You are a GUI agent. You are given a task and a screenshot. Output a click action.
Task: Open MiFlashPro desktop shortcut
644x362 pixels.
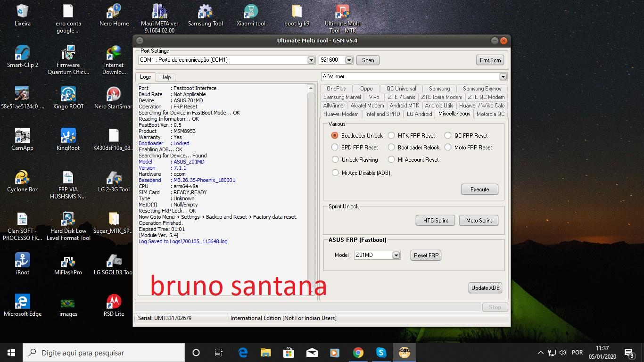pos(68,264)
